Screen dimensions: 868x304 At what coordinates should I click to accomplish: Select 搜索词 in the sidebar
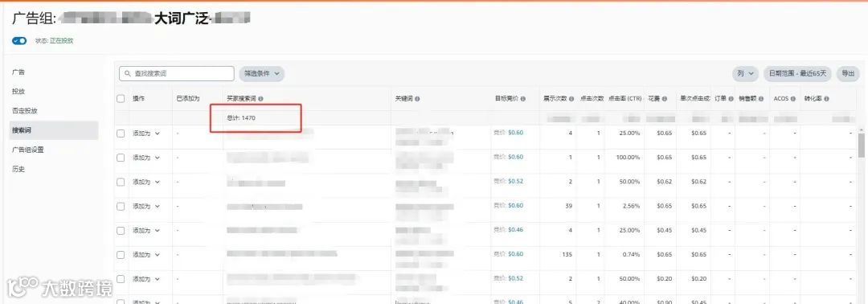(x=54, y=130)
